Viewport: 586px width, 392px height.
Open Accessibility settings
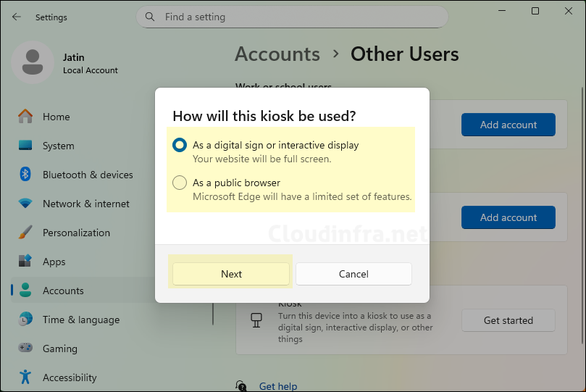coord(69,378)
